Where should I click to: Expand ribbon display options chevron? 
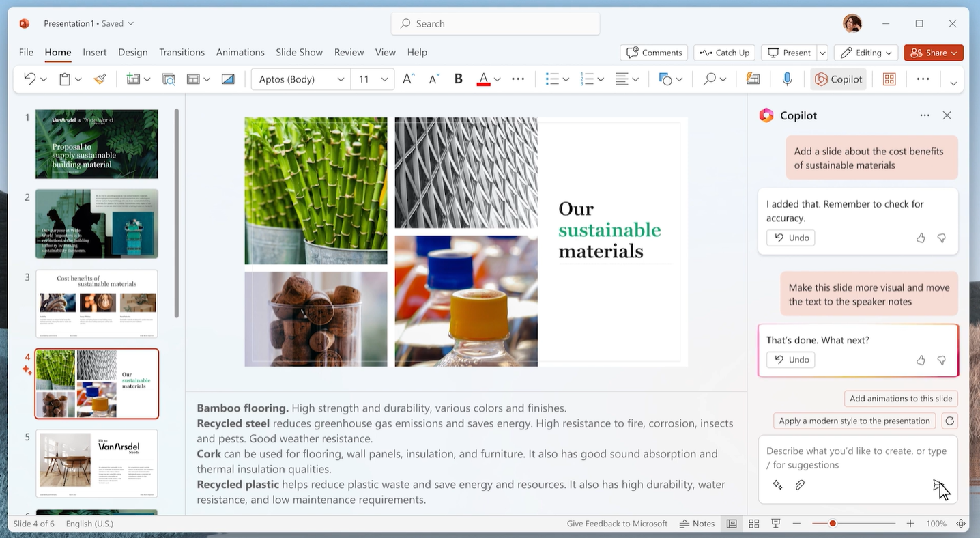tap(953, 83)
